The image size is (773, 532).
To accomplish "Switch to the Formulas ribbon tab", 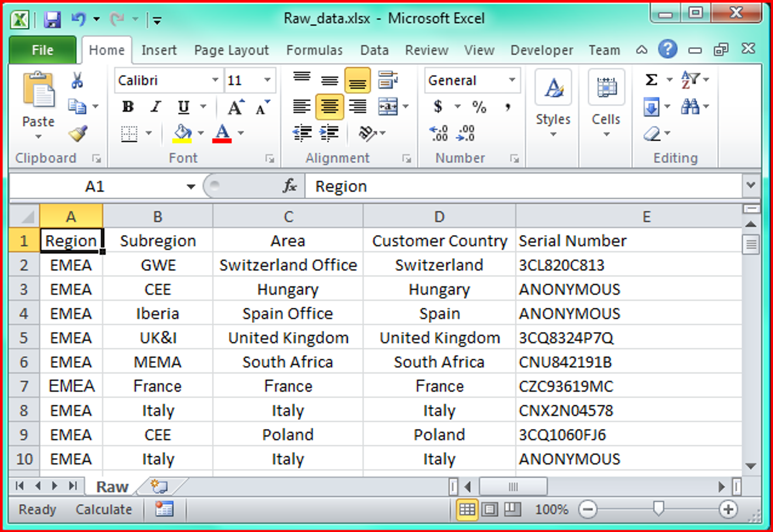I will point(314,50).
